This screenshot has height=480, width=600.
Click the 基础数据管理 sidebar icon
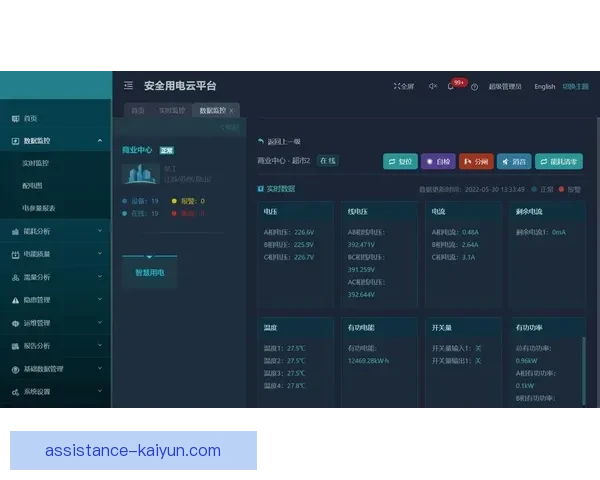15,369
